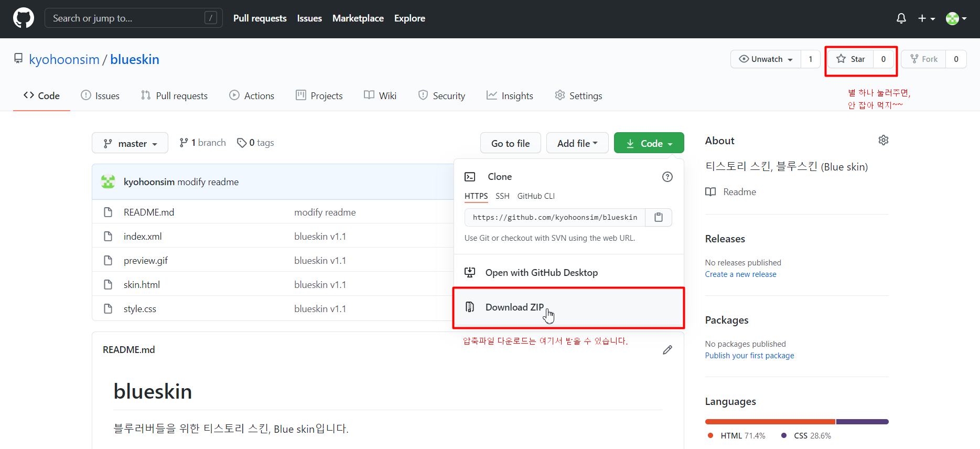Open style.css file

point(140,308)
